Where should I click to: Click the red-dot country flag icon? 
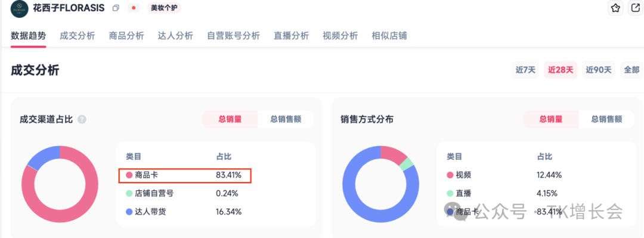click(134, 8)
